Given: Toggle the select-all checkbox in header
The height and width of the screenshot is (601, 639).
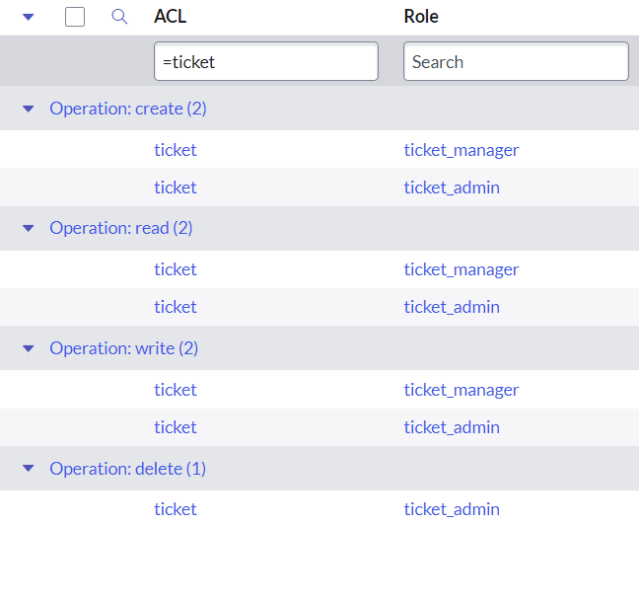Looking at the screenshot, I should (75, 17).
